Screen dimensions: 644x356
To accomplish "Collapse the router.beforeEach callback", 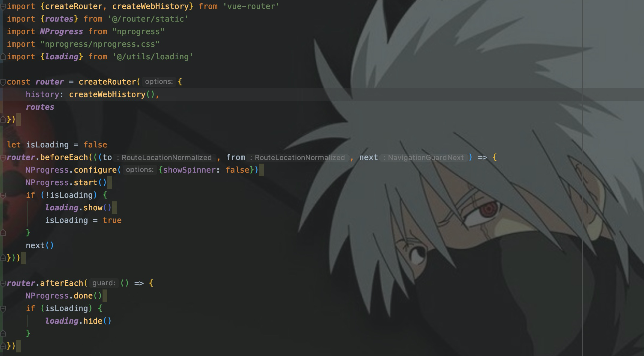I will [3, 158].
